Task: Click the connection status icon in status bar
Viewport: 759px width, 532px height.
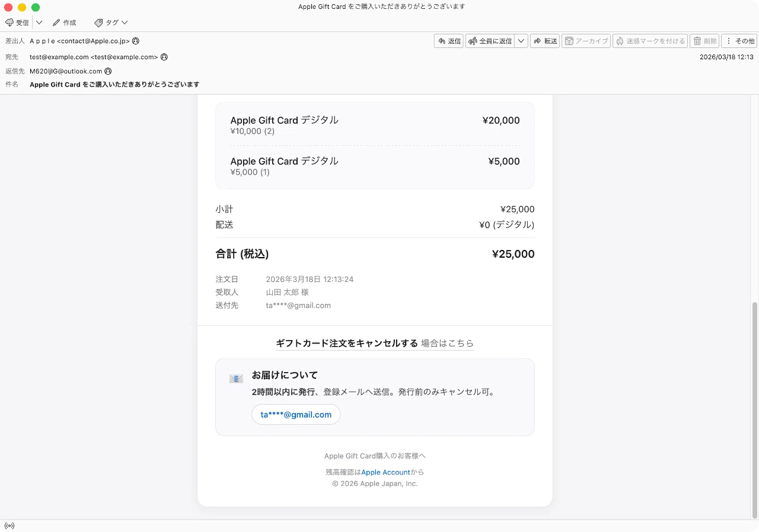Action: point(9,525)
